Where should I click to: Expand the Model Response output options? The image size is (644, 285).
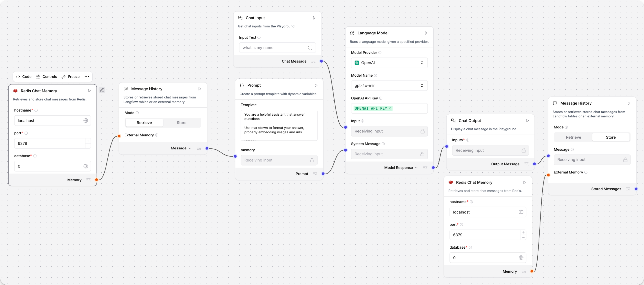[x=416, y=168]
